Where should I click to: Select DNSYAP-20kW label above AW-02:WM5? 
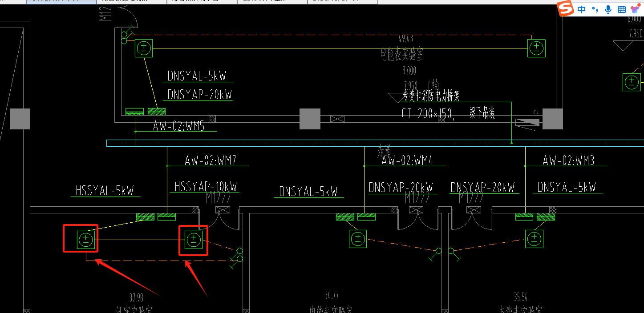(x=200, y=95)
